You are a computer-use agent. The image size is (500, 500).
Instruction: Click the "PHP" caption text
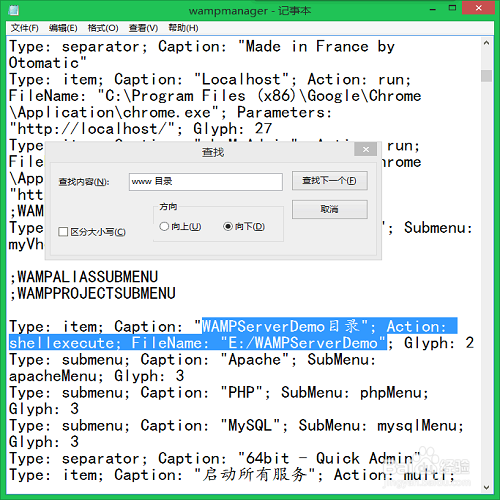click(242, 392)
